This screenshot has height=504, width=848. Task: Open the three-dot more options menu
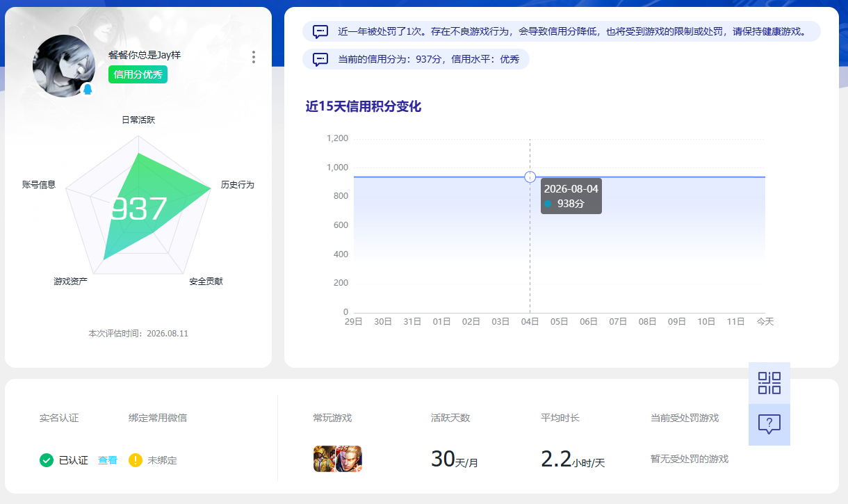tap(254, 57)
